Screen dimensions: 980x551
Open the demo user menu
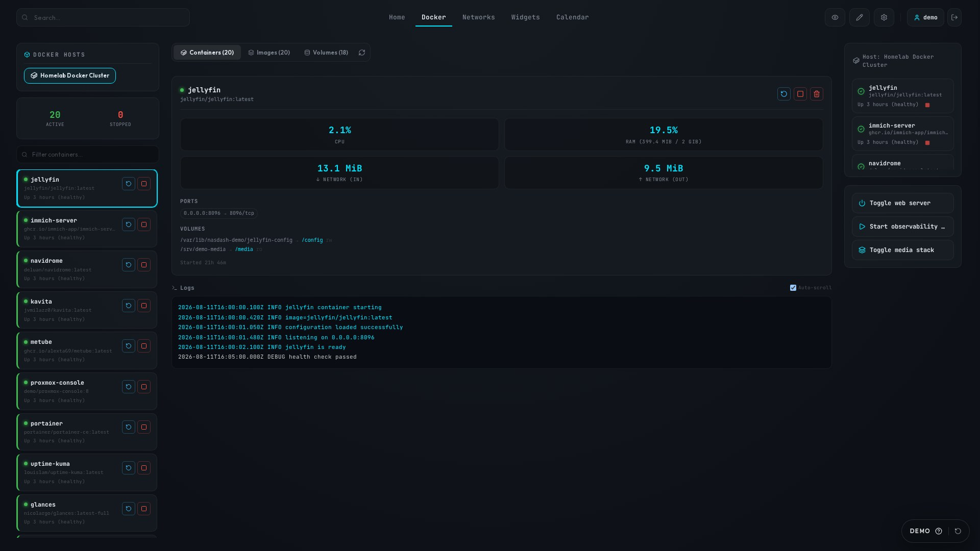tap(925, 17)
